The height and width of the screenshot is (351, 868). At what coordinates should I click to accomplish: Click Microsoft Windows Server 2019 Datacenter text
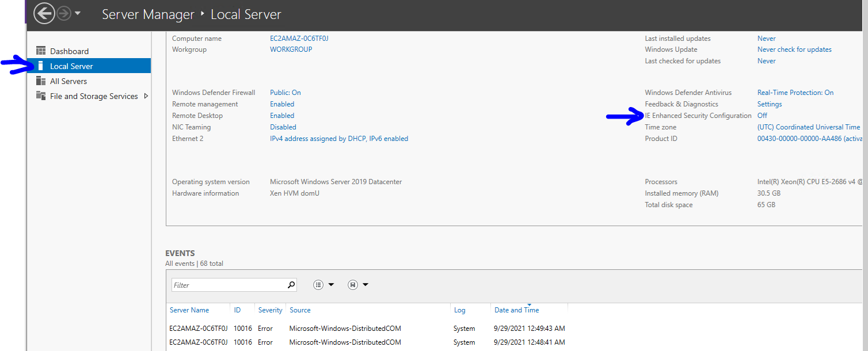(x=336, y=182)
